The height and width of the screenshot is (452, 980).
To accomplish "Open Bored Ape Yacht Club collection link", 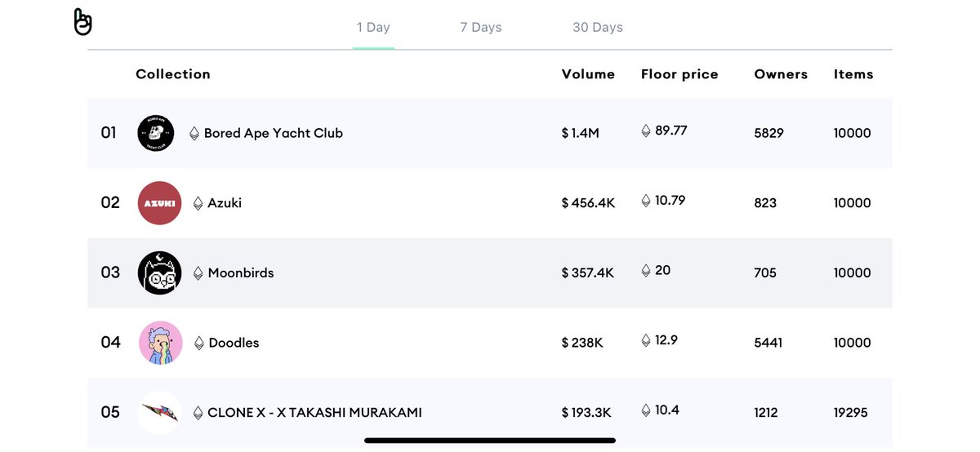I will point(274,133).
